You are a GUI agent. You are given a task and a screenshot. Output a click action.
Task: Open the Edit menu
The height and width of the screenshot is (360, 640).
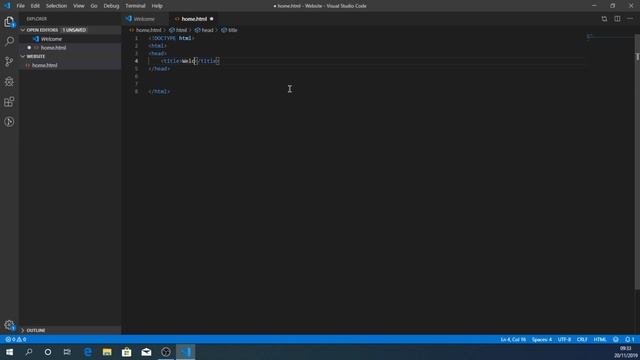(35, 6)
